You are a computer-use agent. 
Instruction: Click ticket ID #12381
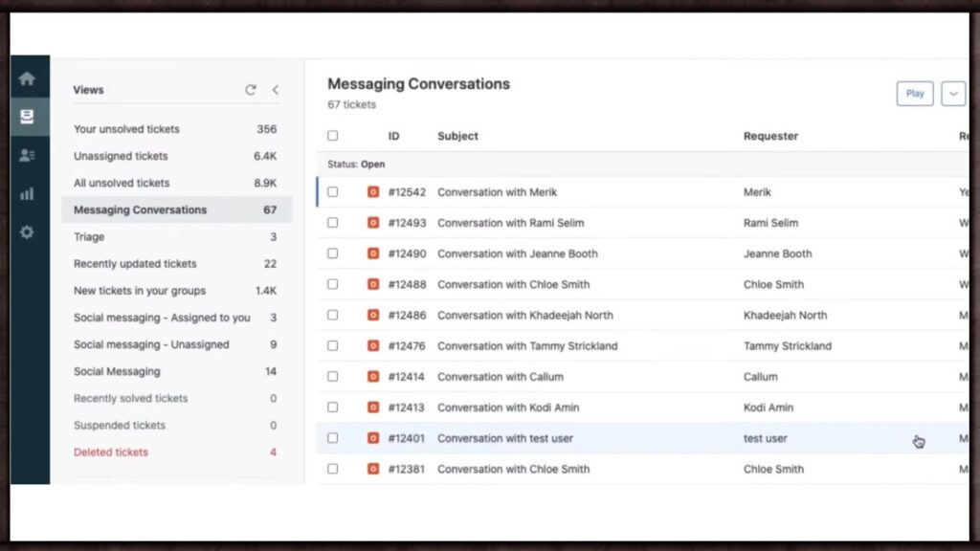click(x=406, y=469)
